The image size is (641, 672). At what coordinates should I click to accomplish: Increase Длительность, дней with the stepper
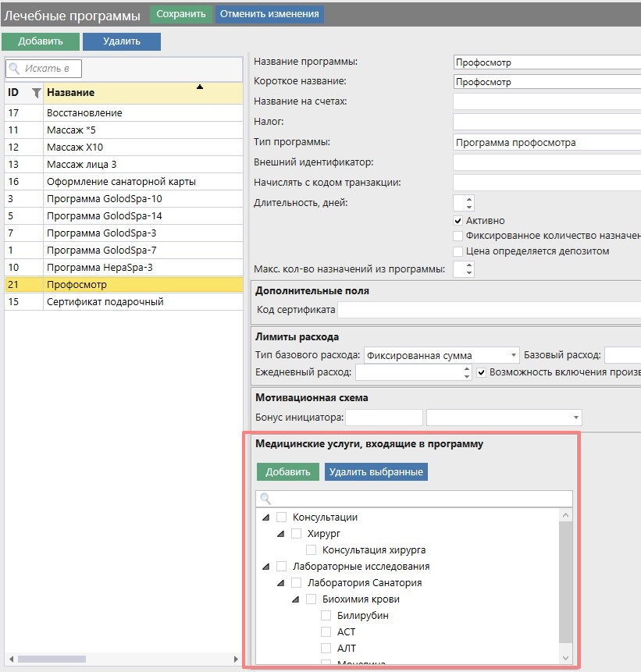point(468,199)
